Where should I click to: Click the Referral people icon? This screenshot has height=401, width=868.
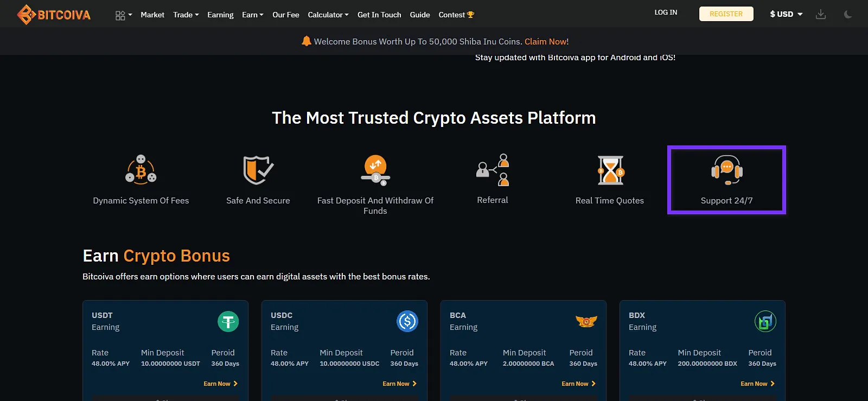493,170
